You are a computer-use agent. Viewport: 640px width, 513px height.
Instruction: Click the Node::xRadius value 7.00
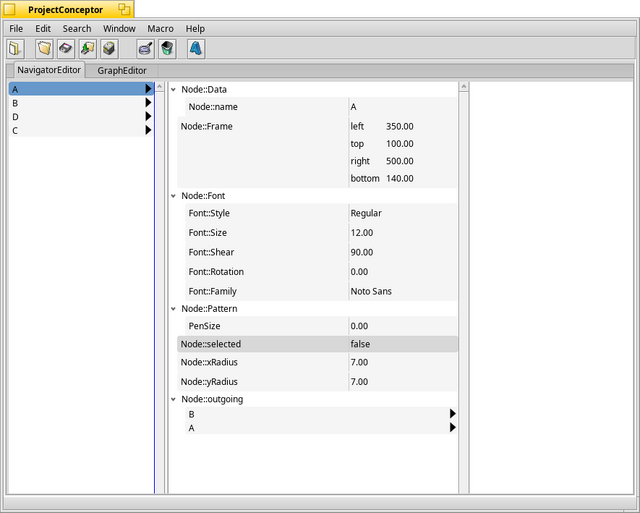(x=359, y=362)
